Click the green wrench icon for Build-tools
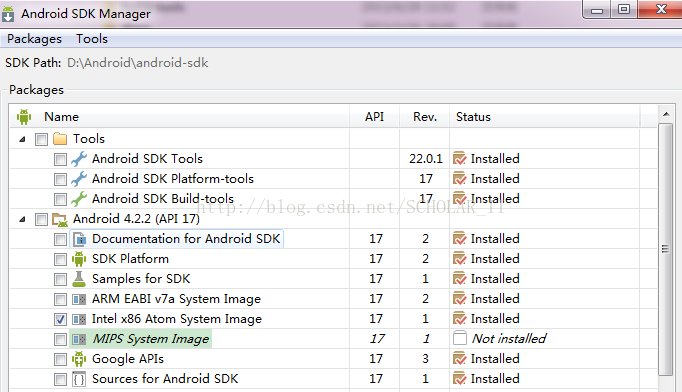 79,199
